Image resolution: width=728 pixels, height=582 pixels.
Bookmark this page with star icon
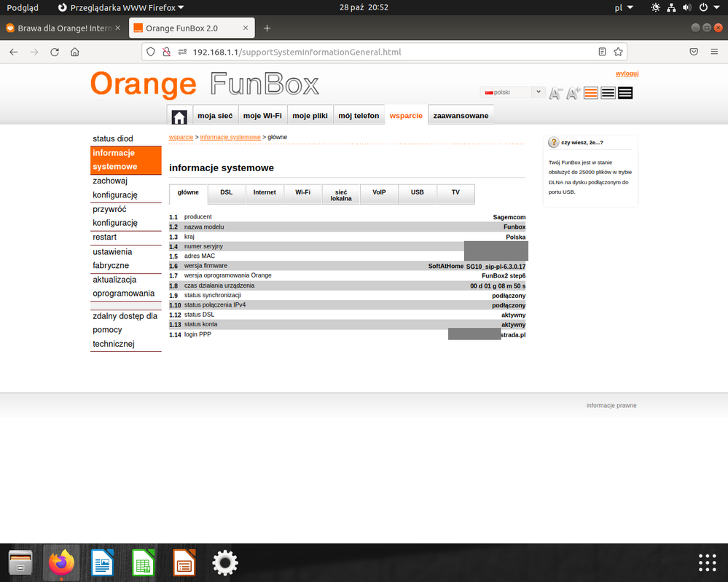[x=618, y=52]
